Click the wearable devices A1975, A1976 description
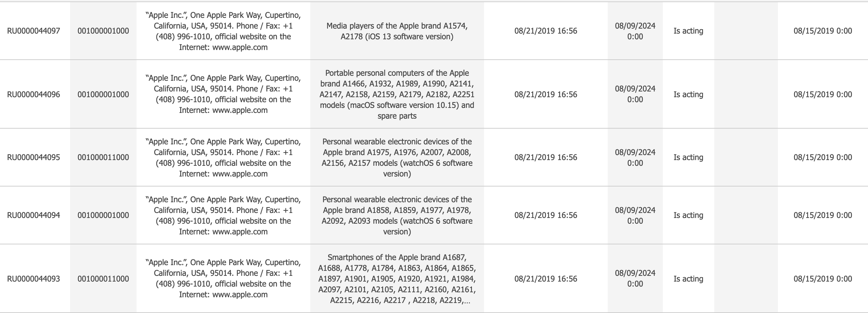This screenshot has width=868, height=313. [397, 158]
